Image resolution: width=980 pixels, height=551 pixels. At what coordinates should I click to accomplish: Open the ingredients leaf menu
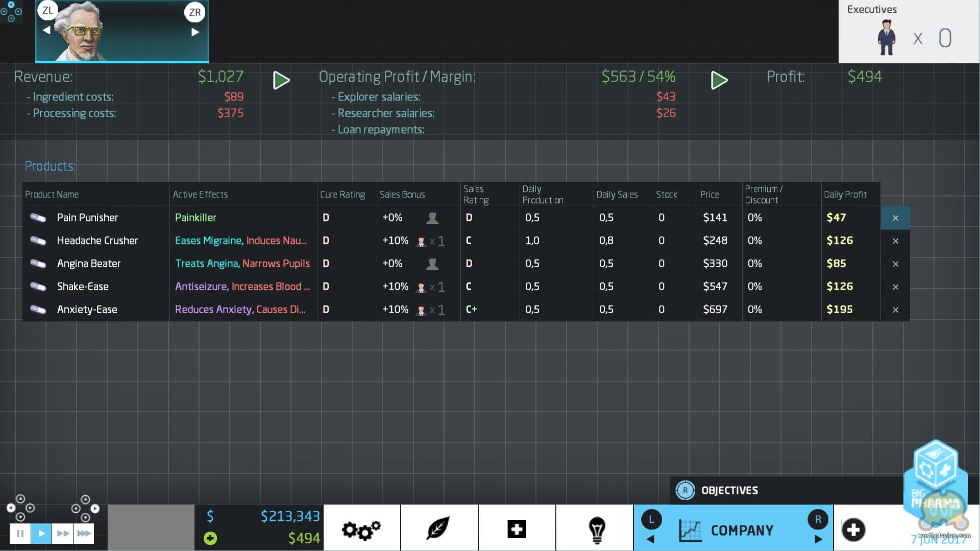[x=438, y=529]
